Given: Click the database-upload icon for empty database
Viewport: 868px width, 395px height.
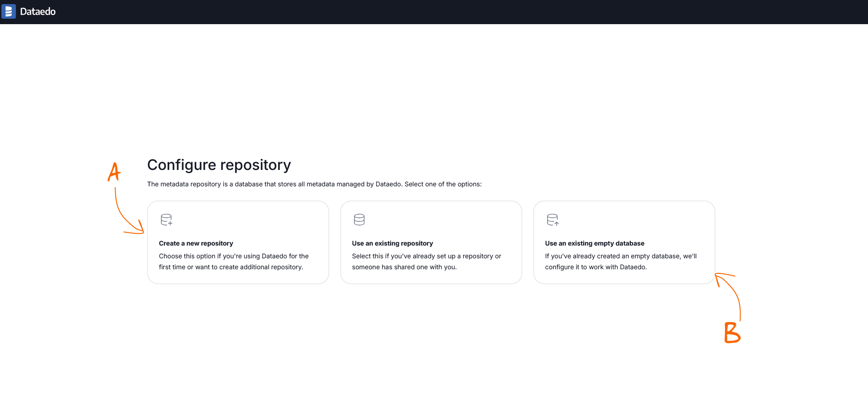Looking at the screenshot, I should [553, 220].
